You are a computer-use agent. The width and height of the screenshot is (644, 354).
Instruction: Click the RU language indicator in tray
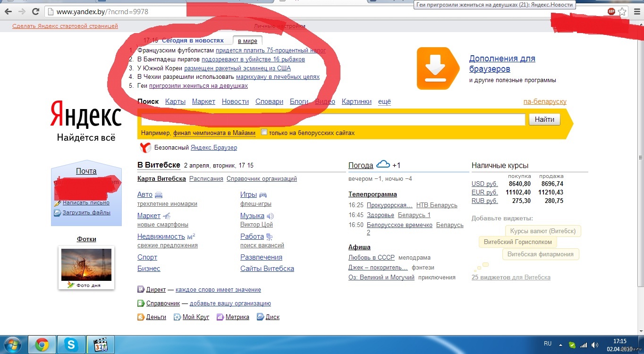click(x=548, y=344)
